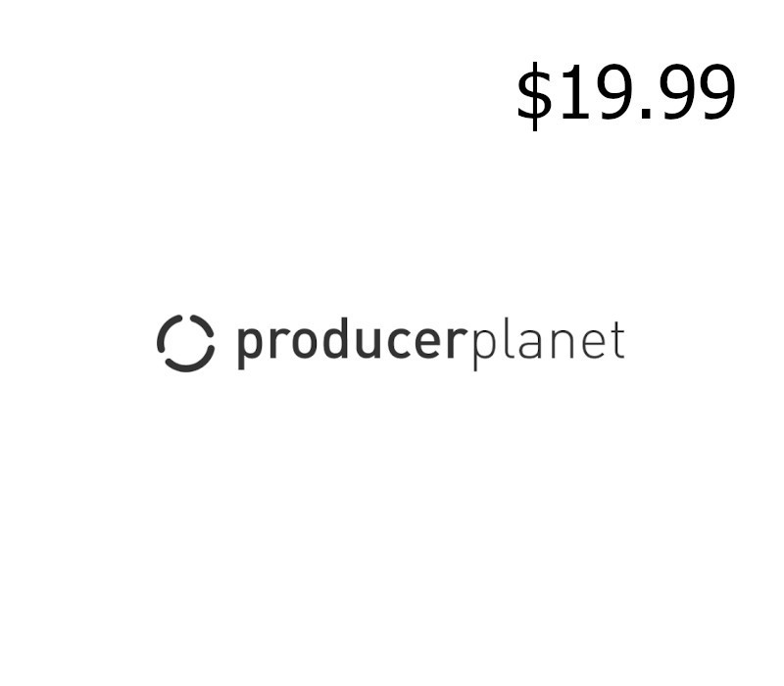784x686 pixels.
Task: Click the empty center of the ring logo
Action: [185, 343]
